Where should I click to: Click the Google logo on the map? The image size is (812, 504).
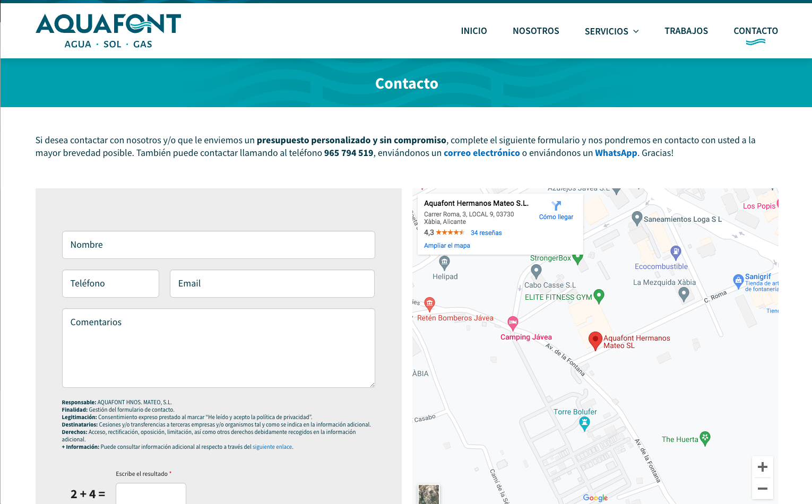[x=595, y=498]
